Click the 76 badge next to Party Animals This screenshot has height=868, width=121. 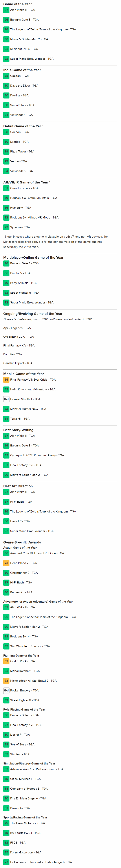click(x=6, y=283)
